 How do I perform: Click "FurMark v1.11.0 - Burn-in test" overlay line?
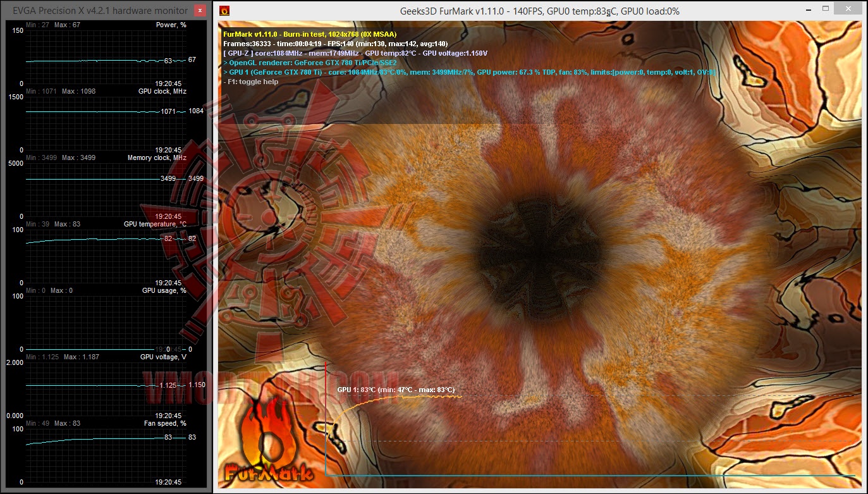[310, 34]
